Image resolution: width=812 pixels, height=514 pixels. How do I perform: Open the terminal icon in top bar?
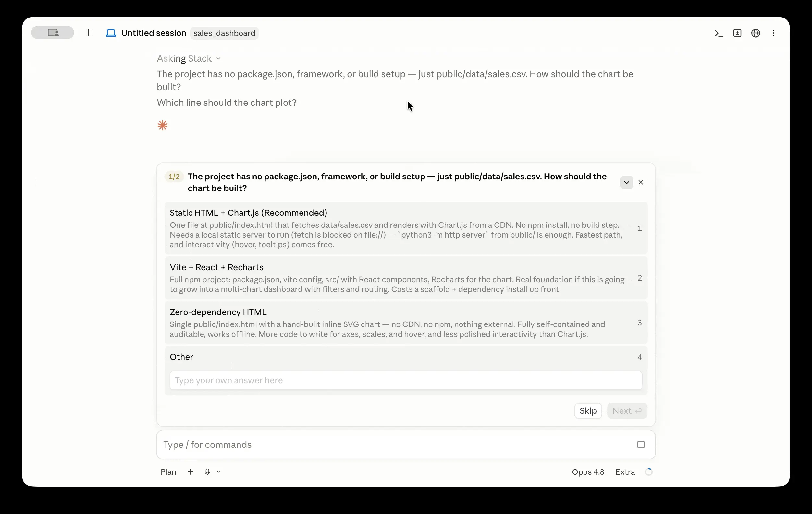pos(719,33)
